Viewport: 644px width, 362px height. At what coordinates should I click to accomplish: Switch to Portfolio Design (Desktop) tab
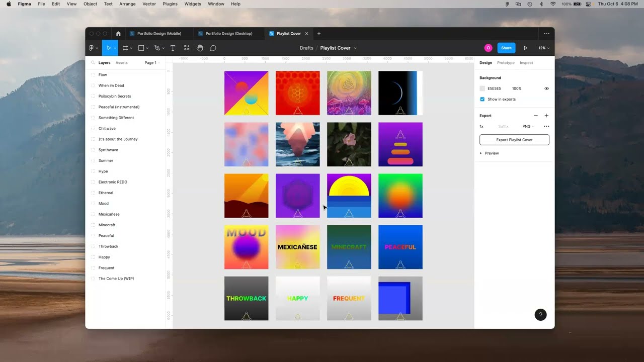point(229,34)
